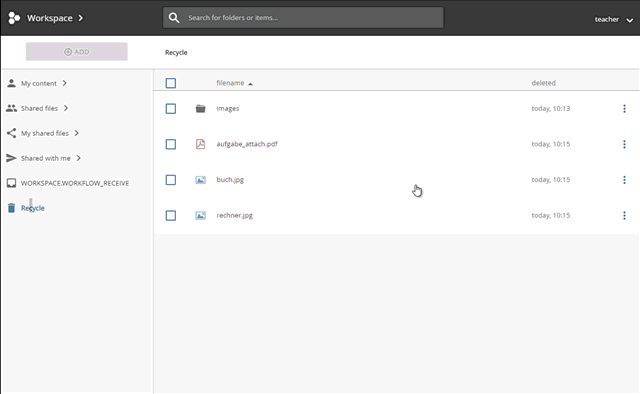
Task: Expand the My shared files chevron
Action: (76, 133)
